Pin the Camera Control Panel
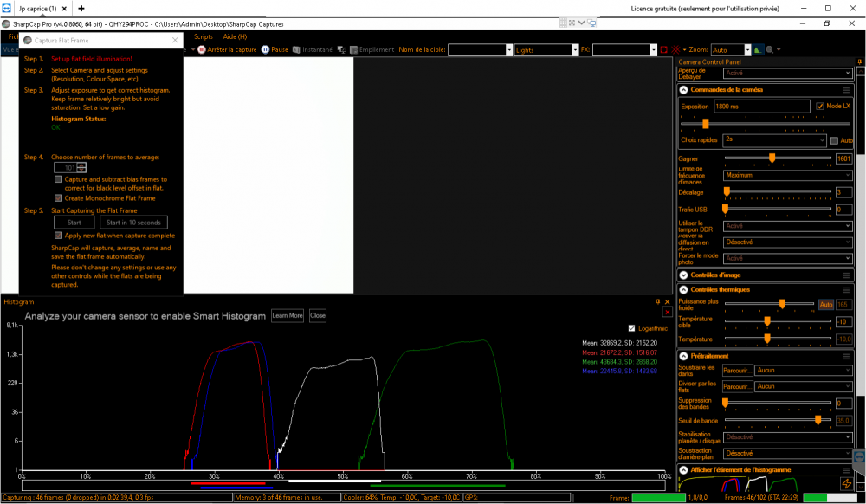Image resolution: width=866 pixels, height=504 pixels. (x=859, y=61)
